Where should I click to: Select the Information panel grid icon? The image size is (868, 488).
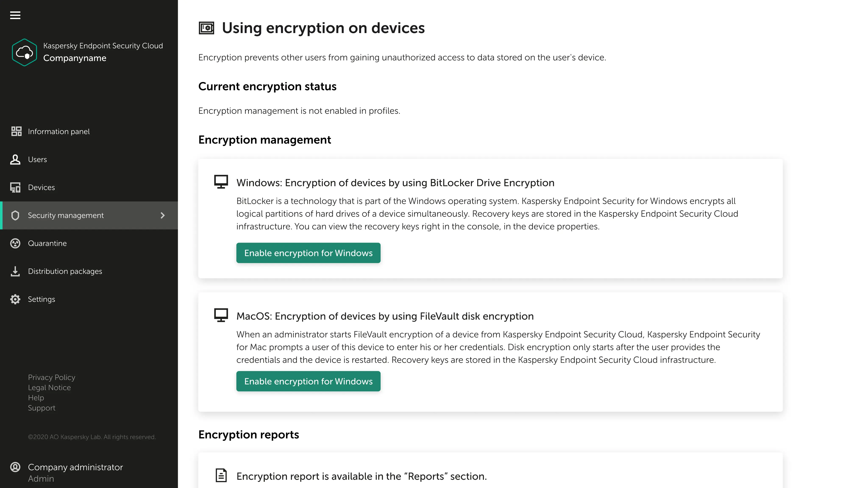[16, 131]
